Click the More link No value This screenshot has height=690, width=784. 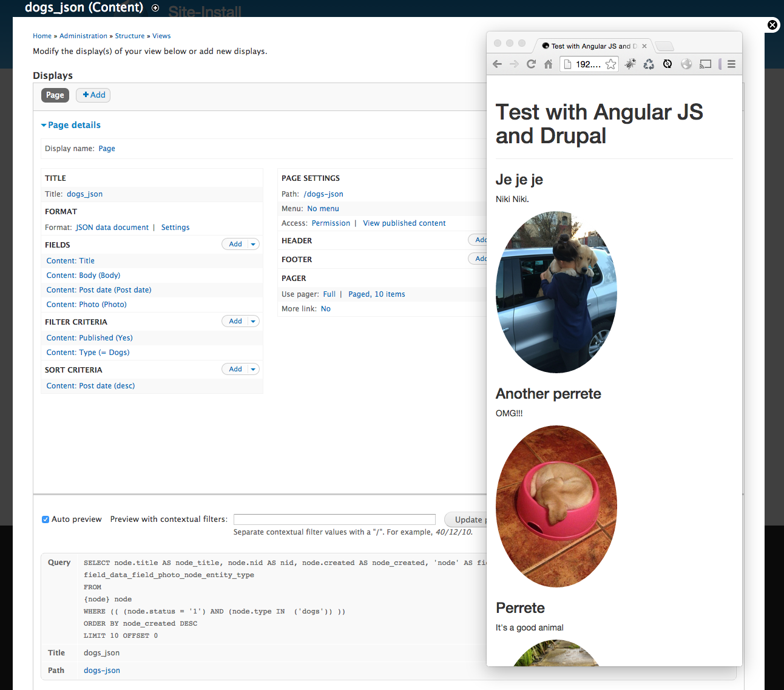pos(326,309)
